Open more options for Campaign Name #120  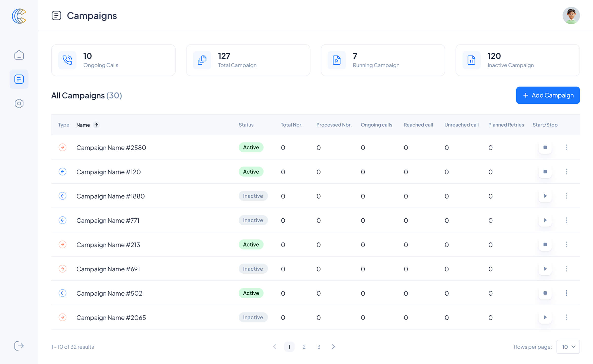click(x=566, y=172)
